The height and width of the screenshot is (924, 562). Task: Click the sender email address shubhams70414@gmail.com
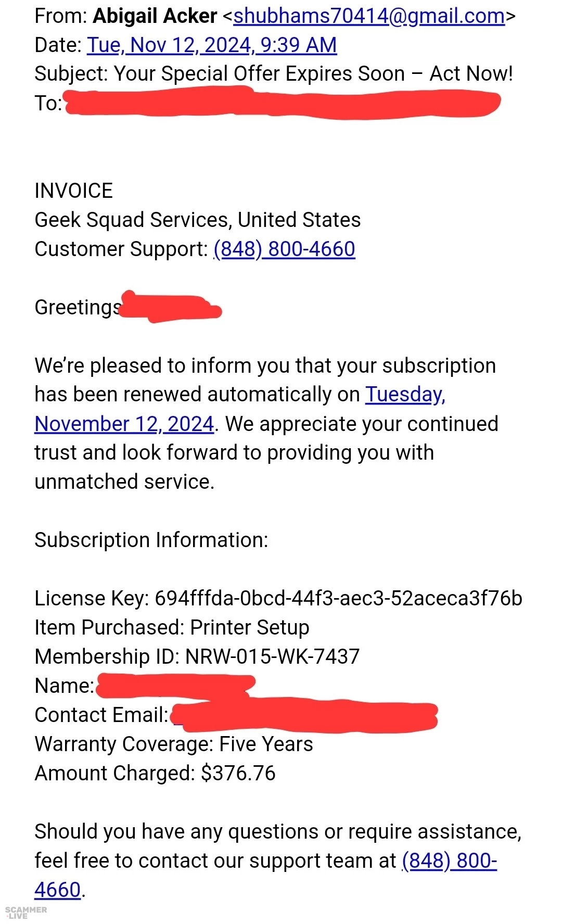click(x=369, y=17)
